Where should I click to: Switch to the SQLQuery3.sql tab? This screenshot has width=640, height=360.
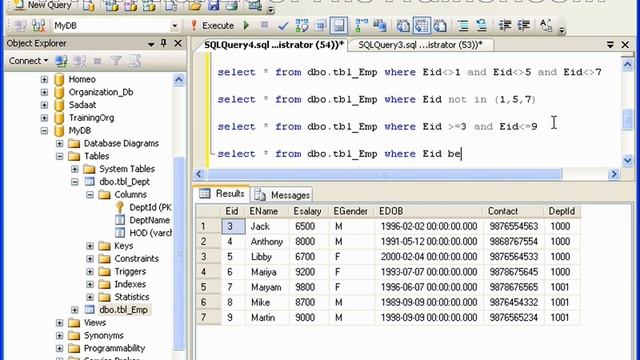[x=420, y=45]
